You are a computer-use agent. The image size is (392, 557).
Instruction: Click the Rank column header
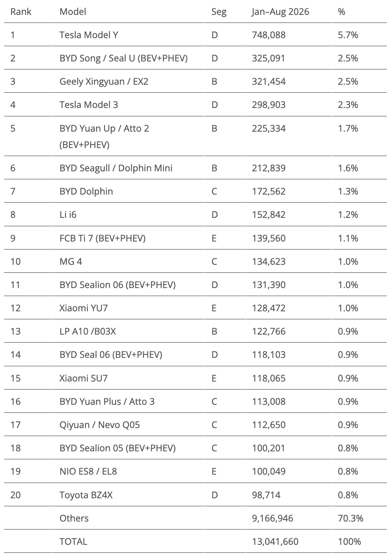21,12
